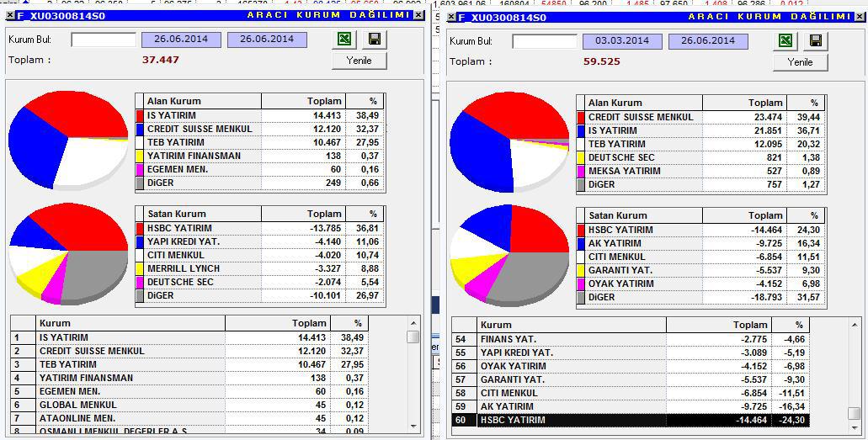Viewport: 868px width, 440px height.
Task: Click blue AK YATIRIM legend swatch
Action: pos(581,243)
